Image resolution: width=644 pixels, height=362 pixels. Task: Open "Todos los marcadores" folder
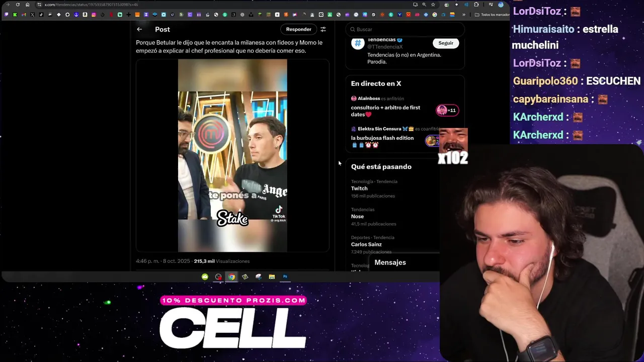[492, 15]
